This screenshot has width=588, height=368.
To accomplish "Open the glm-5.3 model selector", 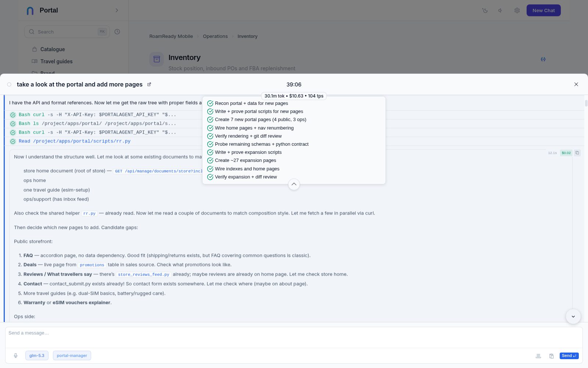I will click(x=37, y=355).
